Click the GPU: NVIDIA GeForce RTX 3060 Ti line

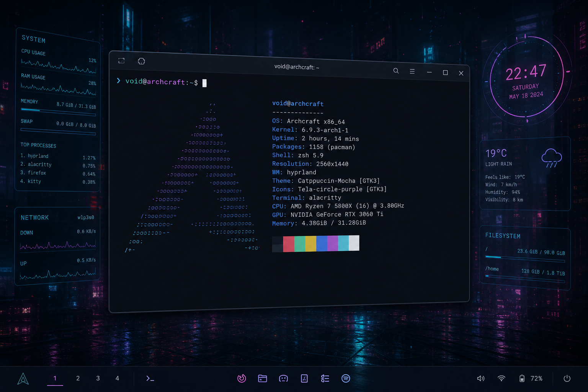(x=328, y=214)
